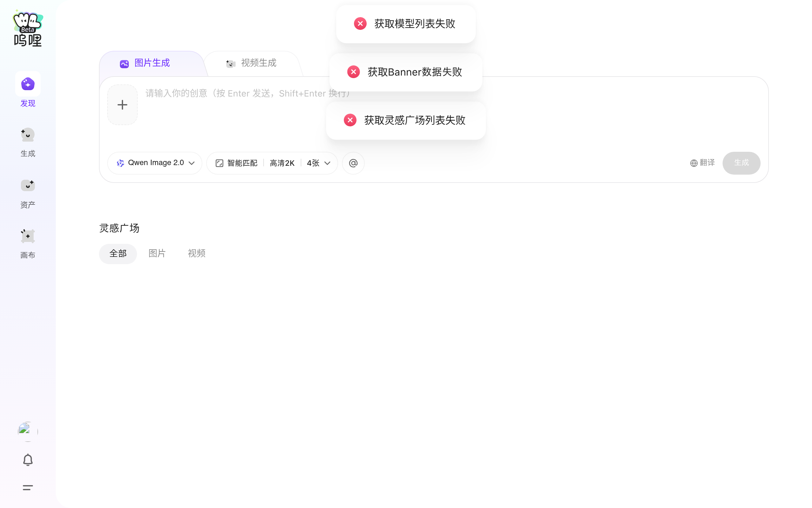
Task: Click red error icon on 获取灵感广场列表失败
Action: pyautogui.click(x=350, y=120)
